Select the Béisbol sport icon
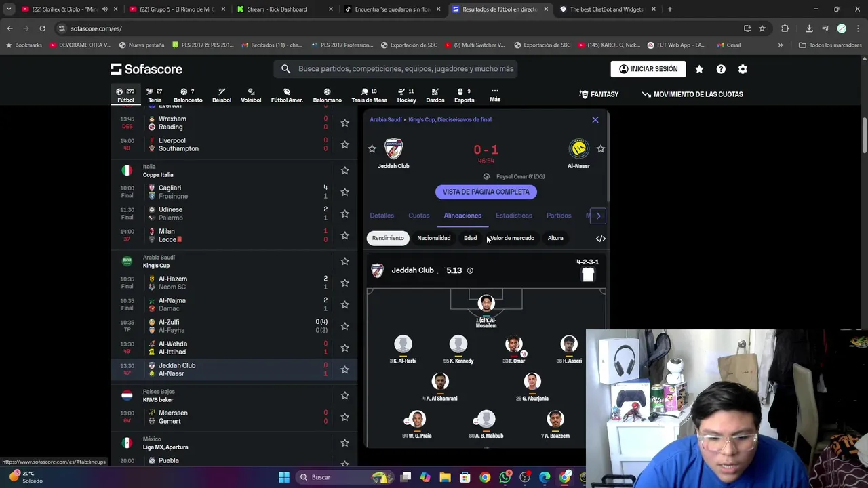The width and height of the screenshot is (868, 488). (222, 95)
